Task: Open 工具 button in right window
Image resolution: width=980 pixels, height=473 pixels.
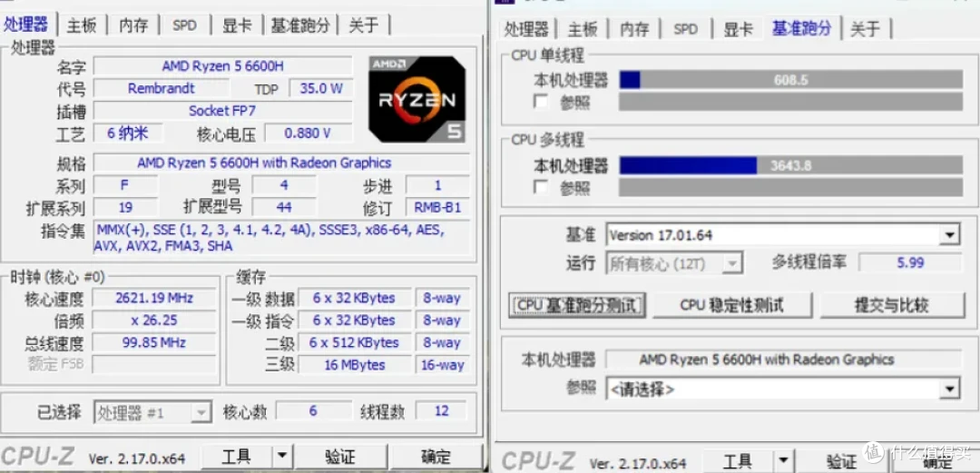Action: point(737,462)
